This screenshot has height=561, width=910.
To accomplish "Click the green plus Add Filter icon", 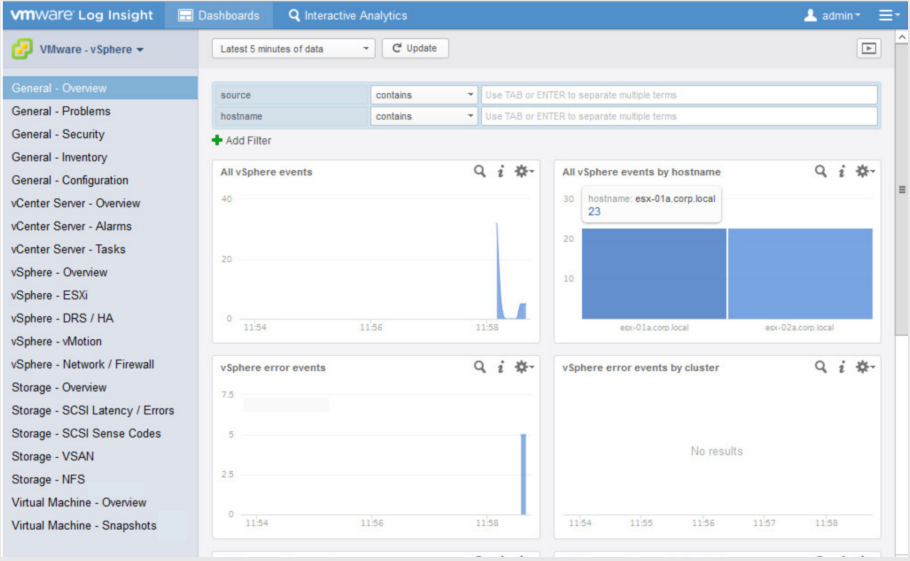I will pos(217,140).
